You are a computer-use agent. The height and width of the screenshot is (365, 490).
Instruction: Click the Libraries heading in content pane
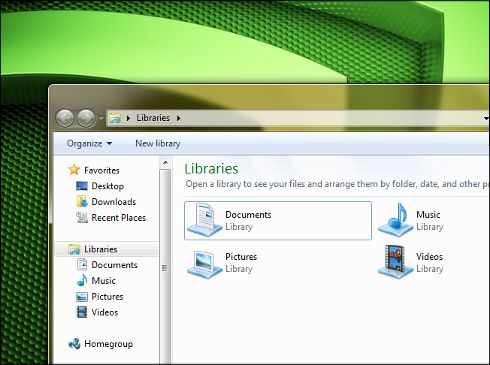[211, 169]
